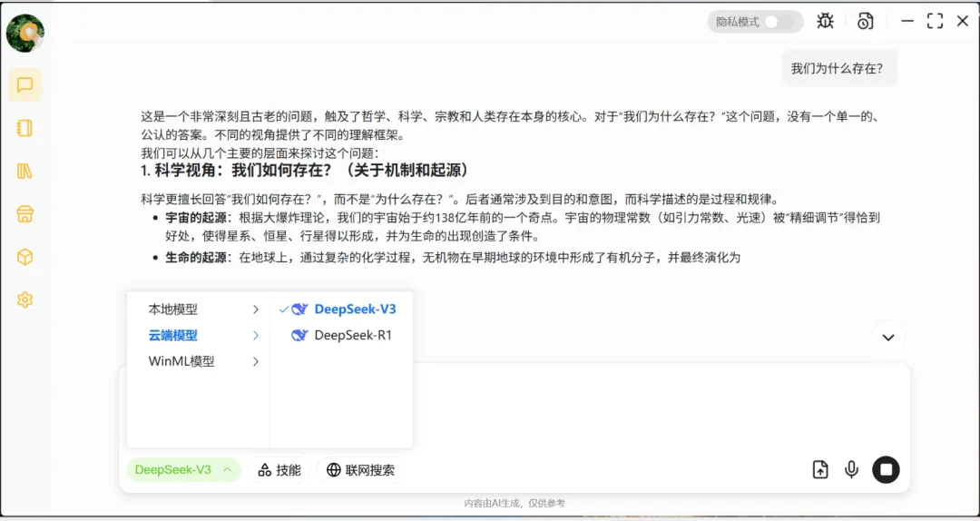Open the 技能 skills button

279,469
